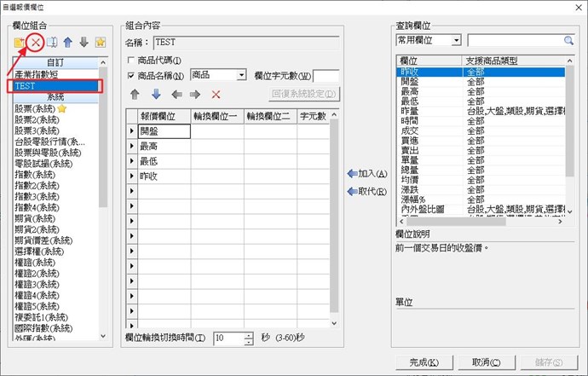The width and height of the screenshot is (588, 376).
Task: Click the 取代(R) button
Action: [367, 191]
